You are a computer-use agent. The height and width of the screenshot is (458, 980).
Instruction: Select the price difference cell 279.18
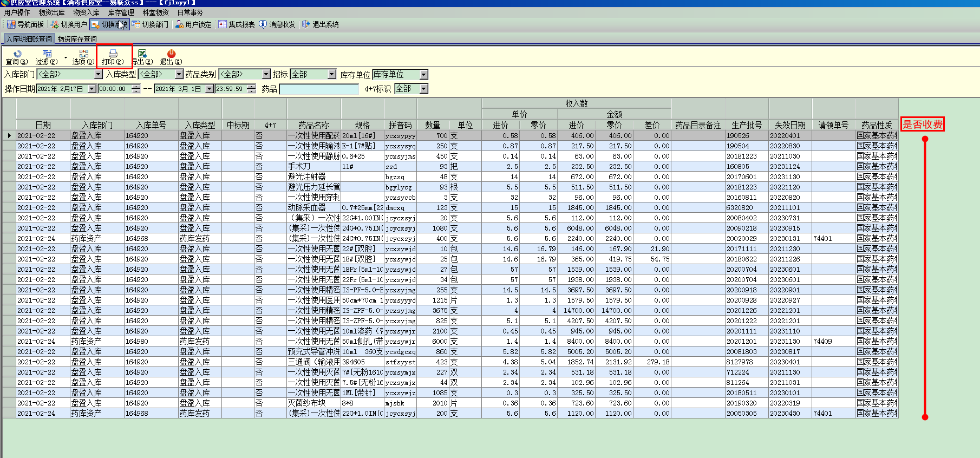pos(652,362)
